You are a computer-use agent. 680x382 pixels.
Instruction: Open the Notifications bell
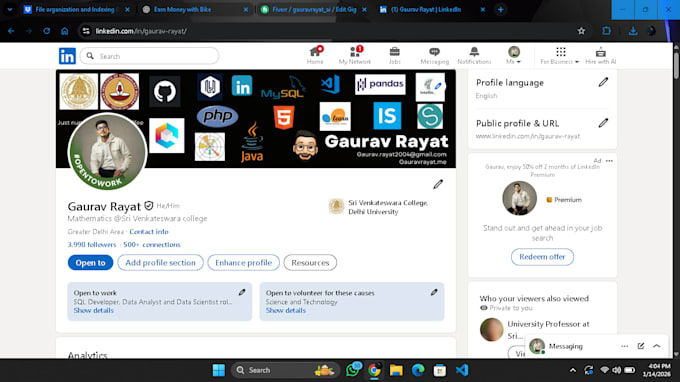click(474, 56)
